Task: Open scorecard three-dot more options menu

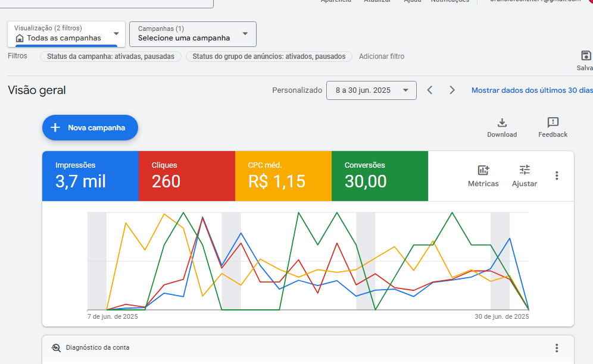Action: click(x=557, y=175)
